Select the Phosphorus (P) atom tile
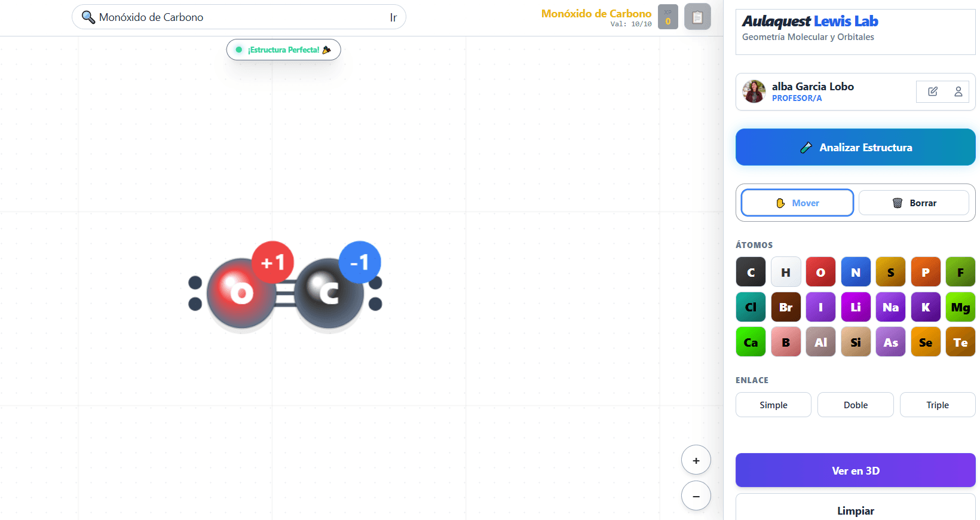The height and width of the screenshot is (520, 980). coord(926,272)
